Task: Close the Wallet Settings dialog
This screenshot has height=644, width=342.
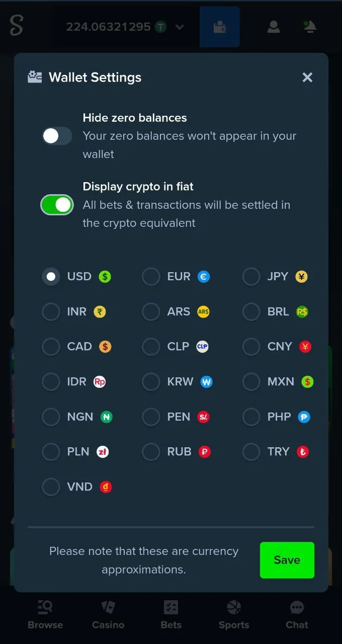Action: [x=307, y=77]
